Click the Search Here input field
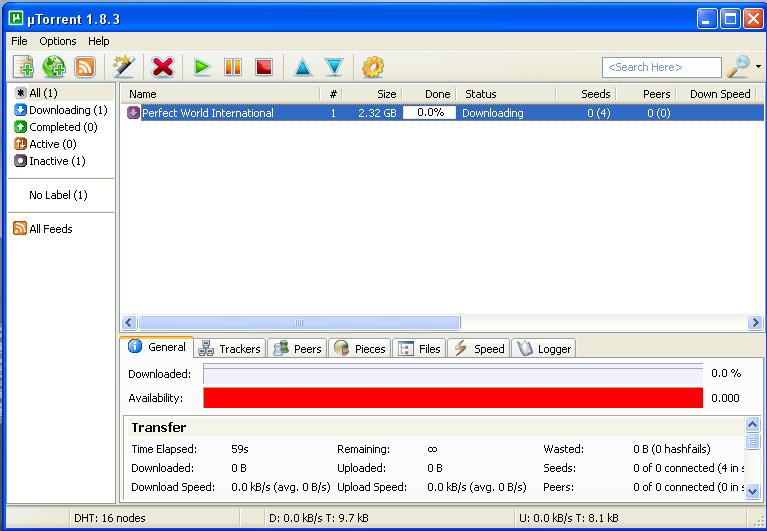Screen dimensions: 767x531 point(662,67)
